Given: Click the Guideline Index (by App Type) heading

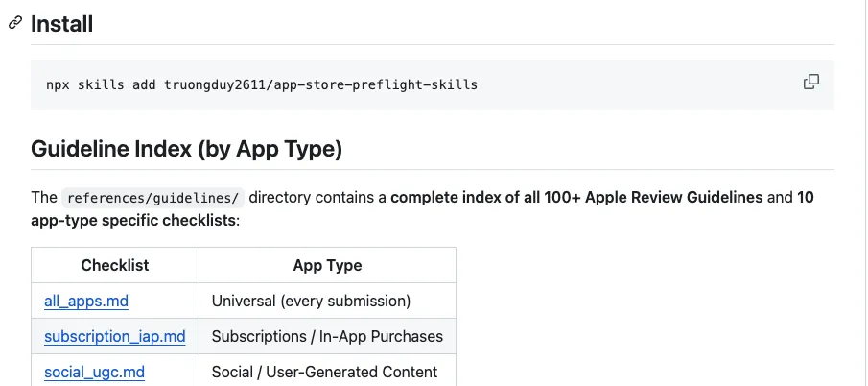Looking at the screenshot, I should (x=187, y=149).
